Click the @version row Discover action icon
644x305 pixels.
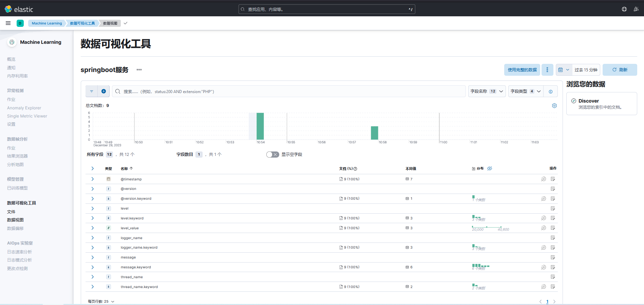point(553,189)
